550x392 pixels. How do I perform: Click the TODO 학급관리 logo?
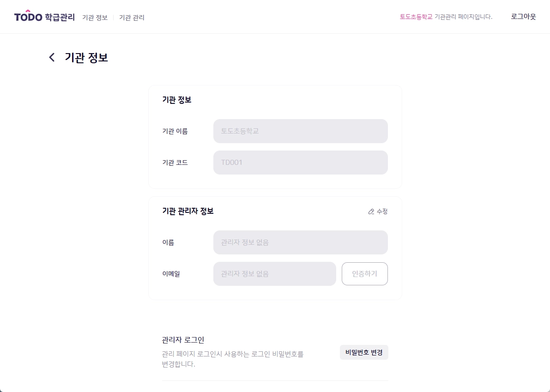point(44,17)
